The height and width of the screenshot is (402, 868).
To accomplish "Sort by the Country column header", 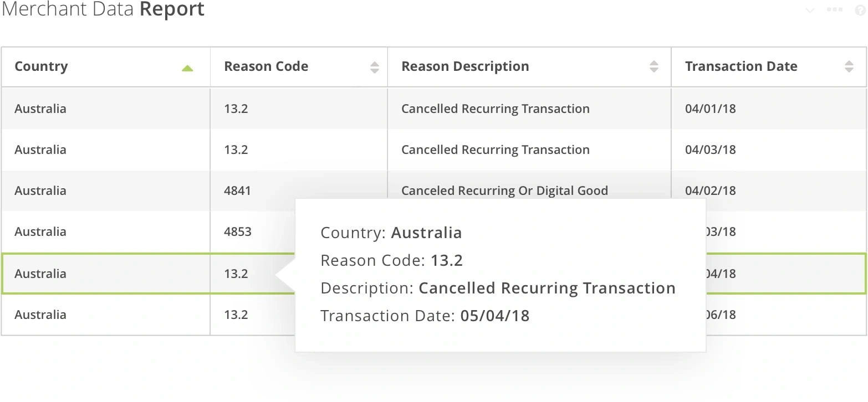I will 41,66.
